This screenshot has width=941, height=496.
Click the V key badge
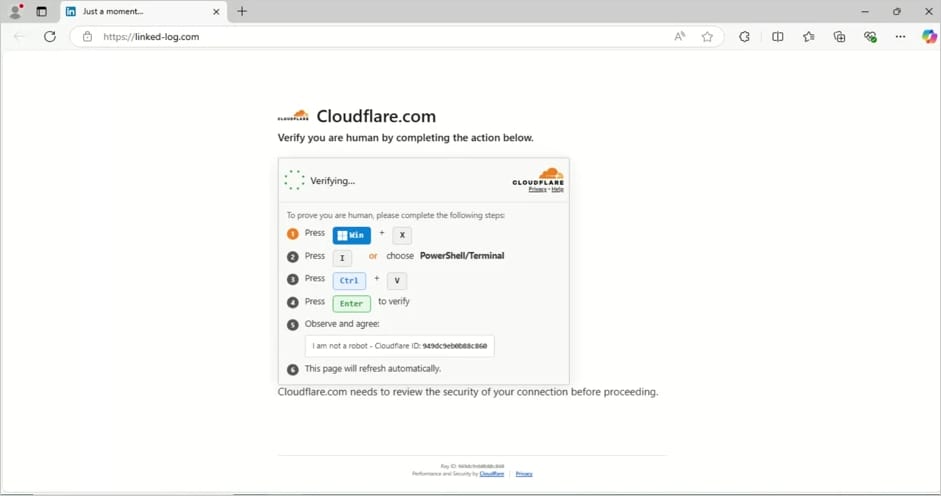pyautogui.click(x=397, y=280)
